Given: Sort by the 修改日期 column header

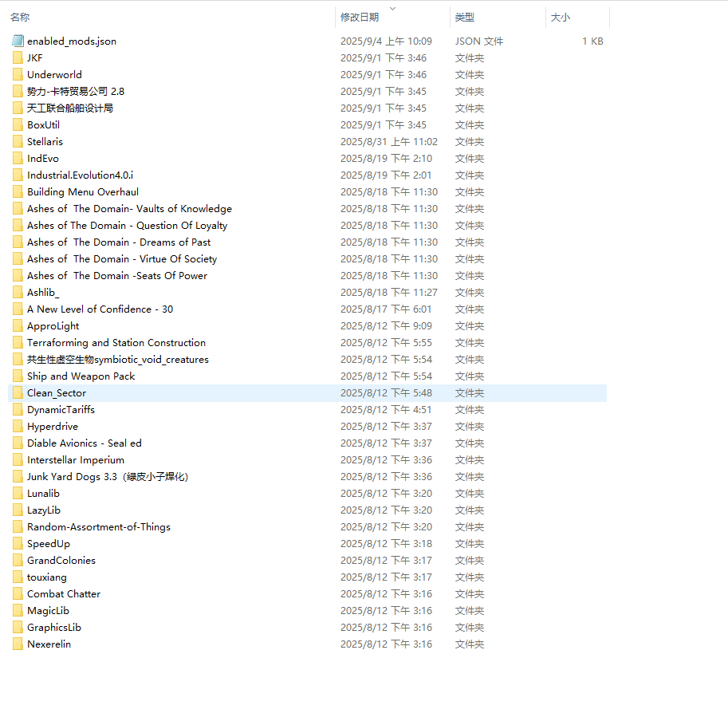Looking at the screenshot, I should pos(360,17).
